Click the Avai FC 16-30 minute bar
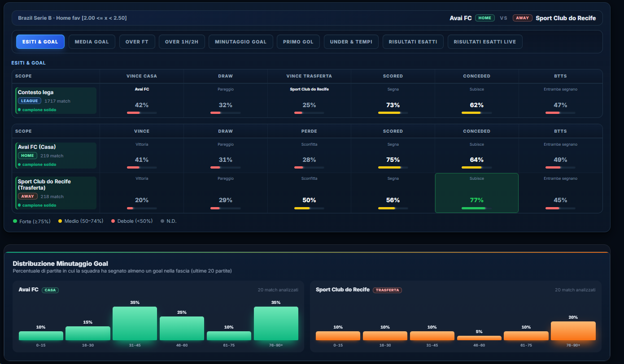The image size is (624, 364). pos(88,334)
